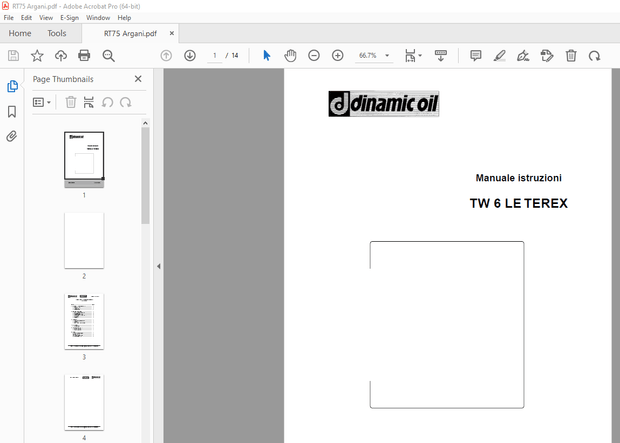Open the Window menu
The image size is (620, 443).
click(x=98, y=18)
